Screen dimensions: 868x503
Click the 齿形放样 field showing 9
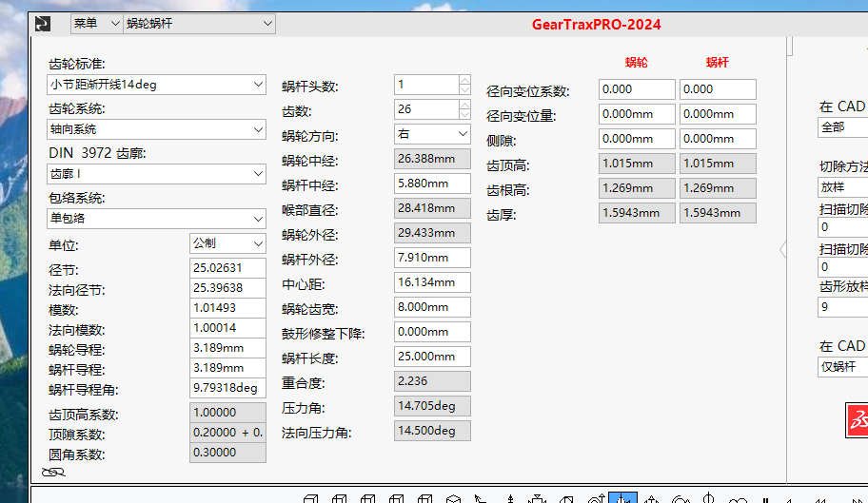[842, 307]
